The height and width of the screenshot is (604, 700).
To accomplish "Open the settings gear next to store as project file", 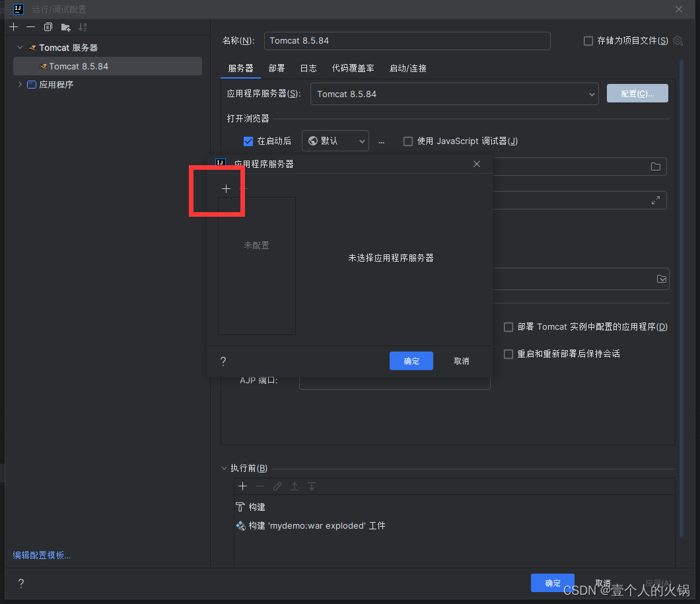I will pos(678,41).
